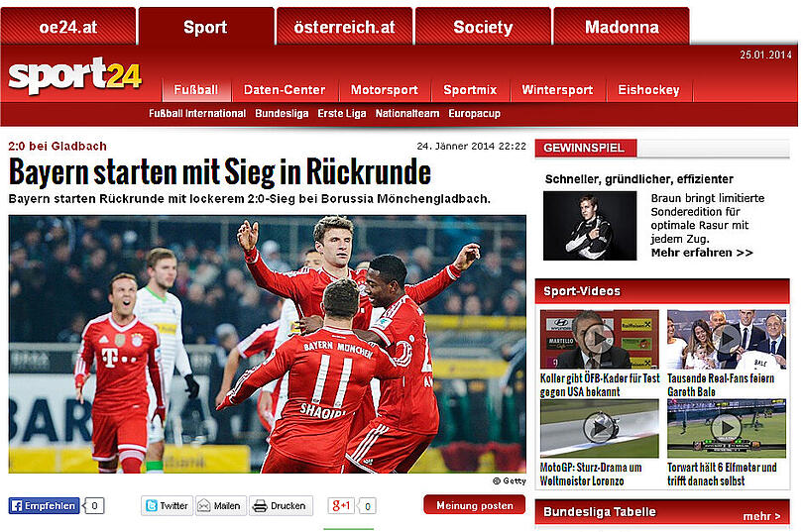Open headline Bayern starten mit Sieg in Rückrunde
Image resolution: width=805 pixels, height=532 pixels.
point(220,171)
